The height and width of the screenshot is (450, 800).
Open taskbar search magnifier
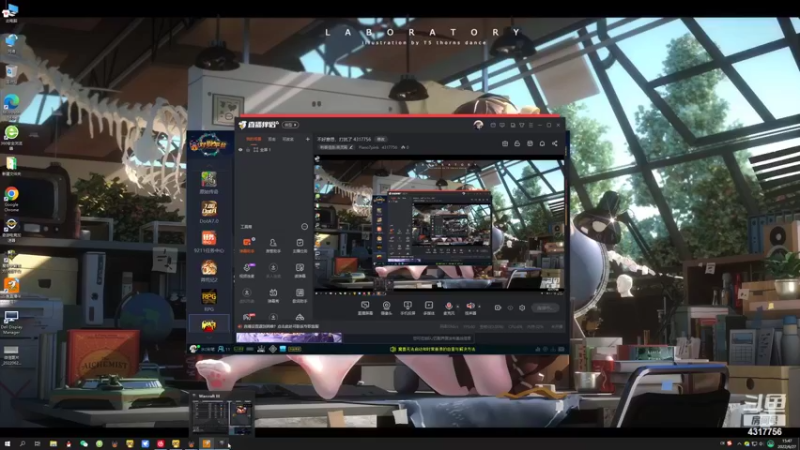[x=22, y=444]
